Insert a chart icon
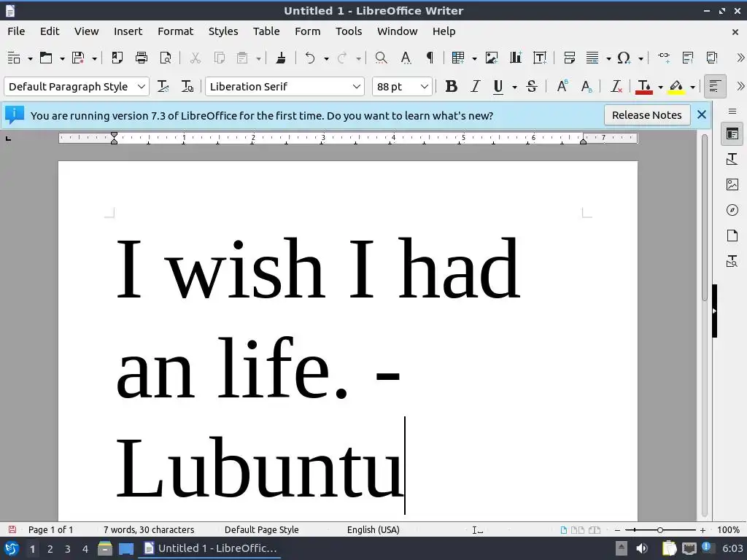 [x=516, y=58]
